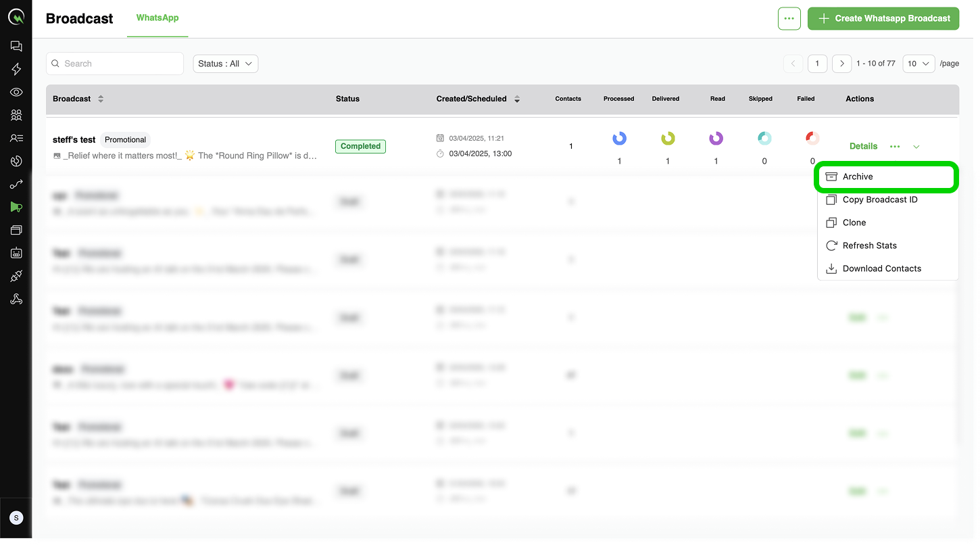Click the Search input field

(115, 64)
